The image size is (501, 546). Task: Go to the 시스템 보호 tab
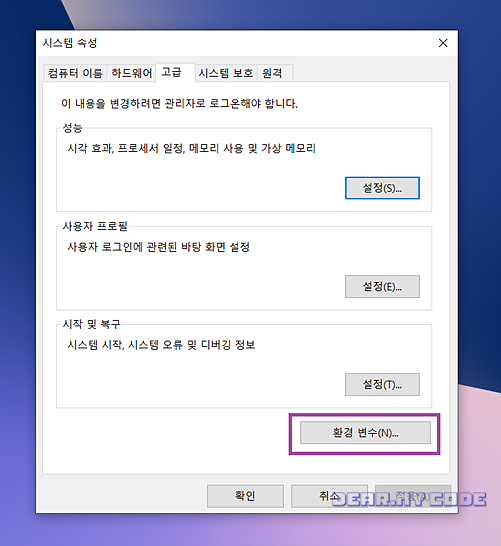226,73
